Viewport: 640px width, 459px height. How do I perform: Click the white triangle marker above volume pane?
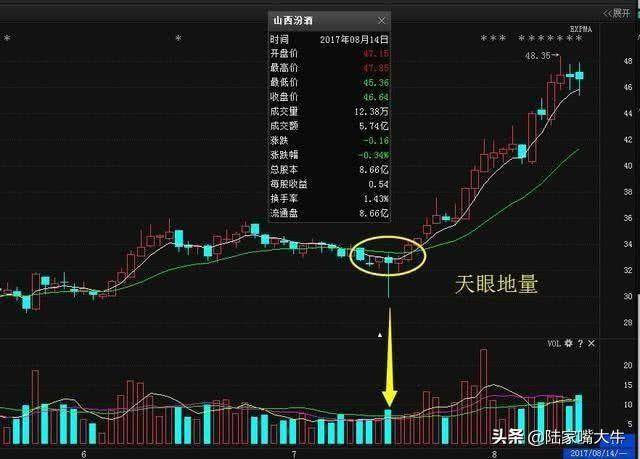[x=380, y=335]
